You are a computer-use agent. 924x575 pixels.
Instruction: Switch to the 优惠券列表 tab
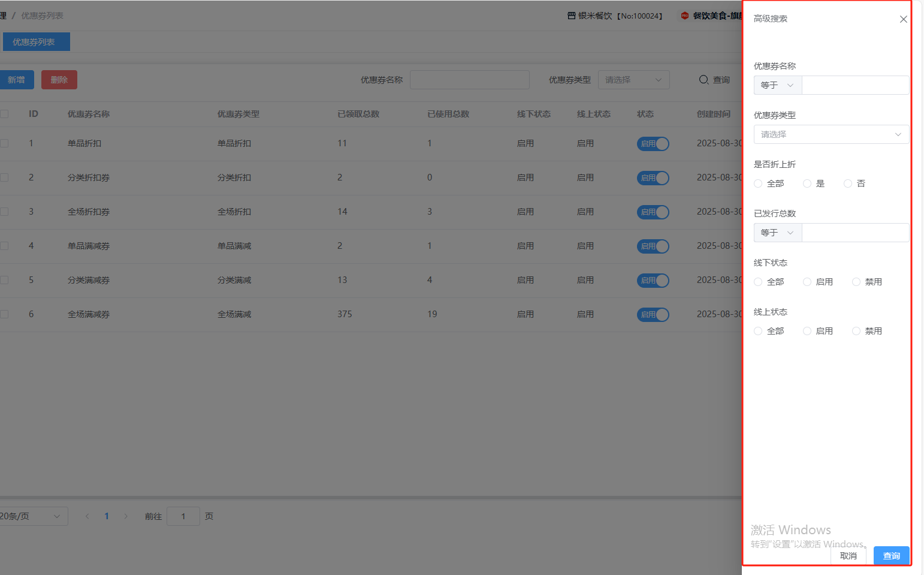pos(34,42)
